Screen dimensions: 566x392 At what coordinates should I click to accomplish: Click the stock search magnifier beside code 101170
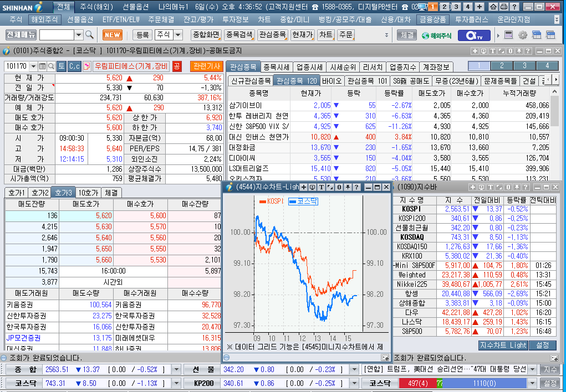(51, 66)
